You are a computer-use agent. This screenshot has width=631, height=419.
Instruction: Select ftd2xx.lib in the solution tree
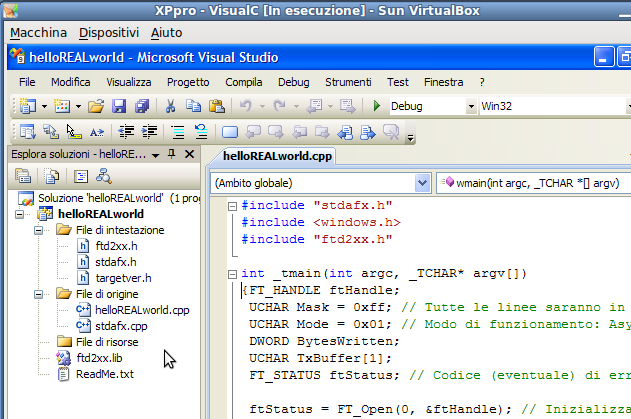99,358
